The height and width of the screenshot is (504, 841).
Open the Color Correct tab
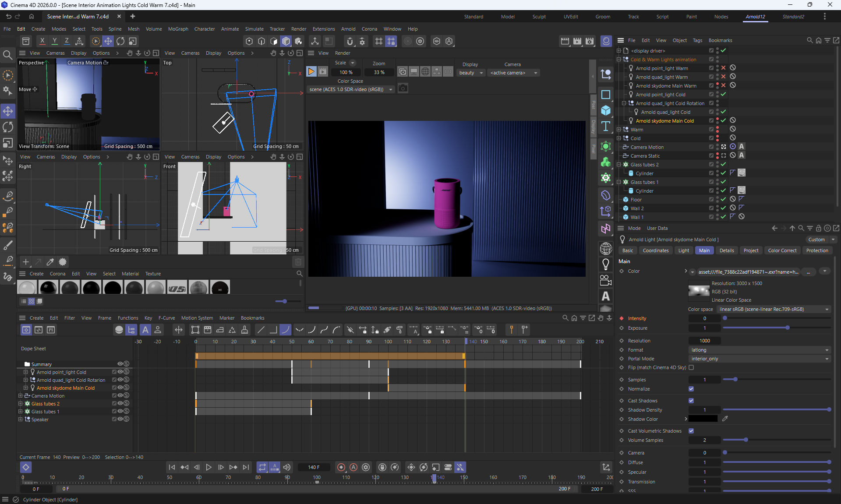[x=782, y=250]
